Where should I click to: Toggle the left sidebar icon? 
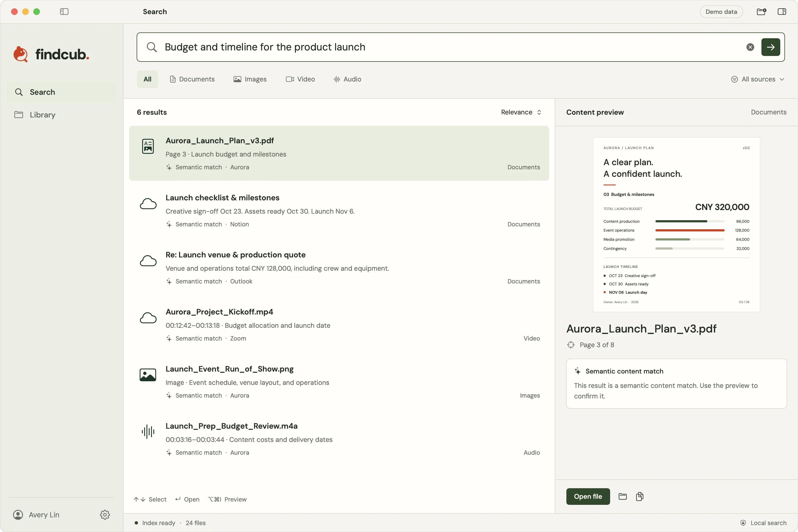click(x=64, y=12)
